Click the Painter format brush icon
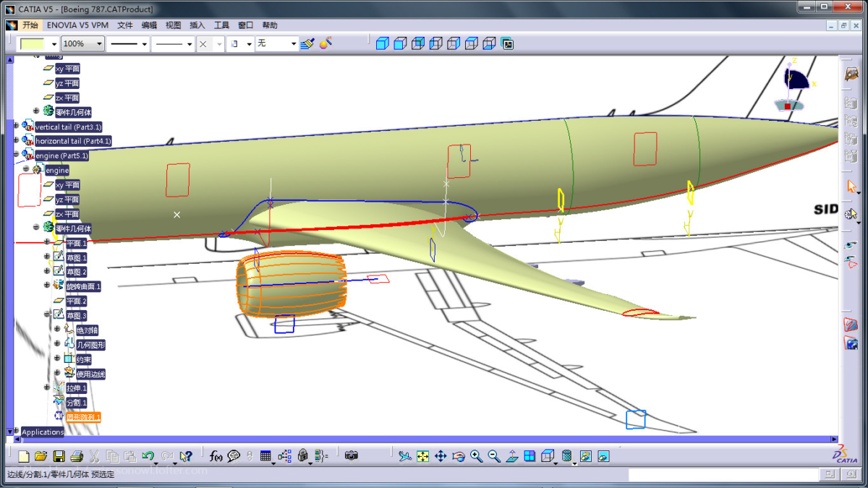 307,43
